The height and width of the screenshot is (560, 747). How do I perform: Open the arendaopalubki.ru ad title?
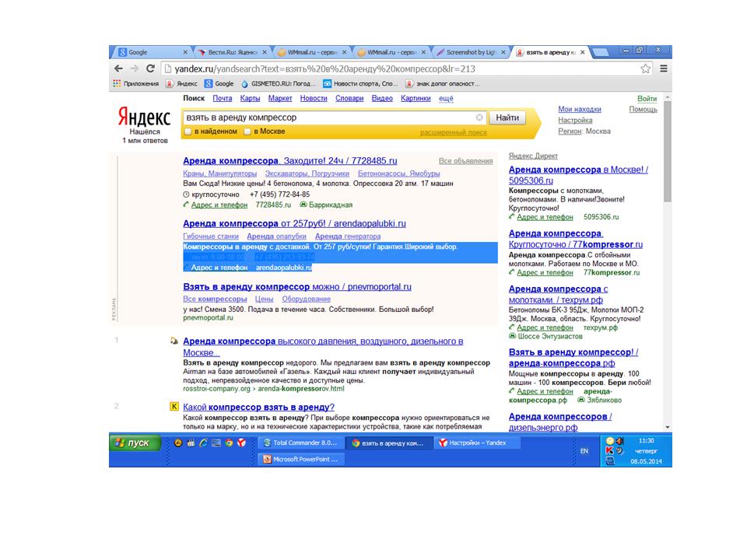tap(294, 223)
